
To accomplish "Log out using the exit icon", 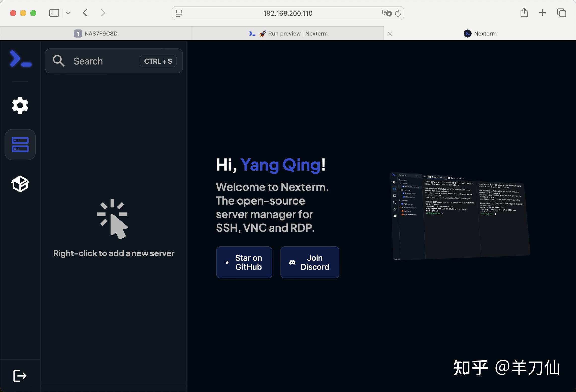I will pyautogui.click(x=20, y=376).
